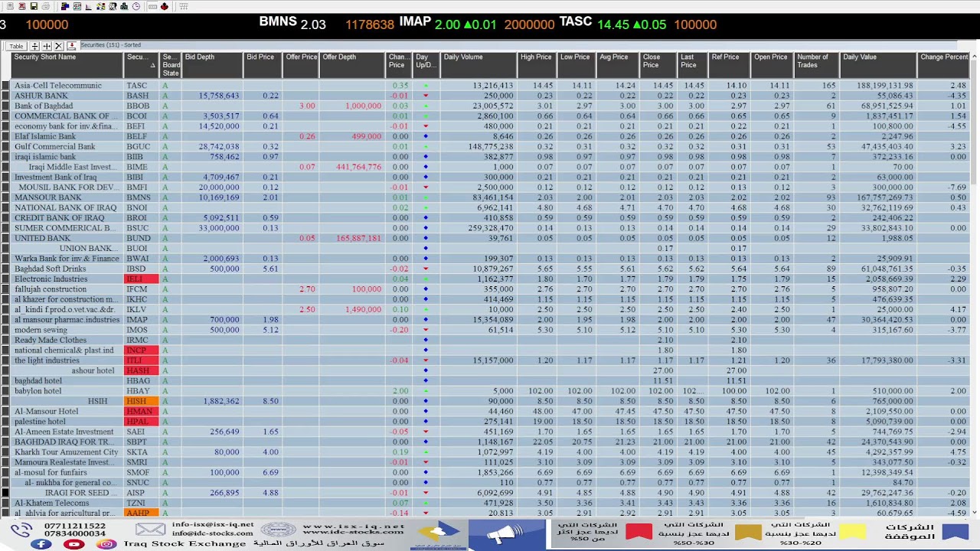Tick the row marker for babylon hotel
The height and width of the screenshot is (551, 980).
pos(5,391)
